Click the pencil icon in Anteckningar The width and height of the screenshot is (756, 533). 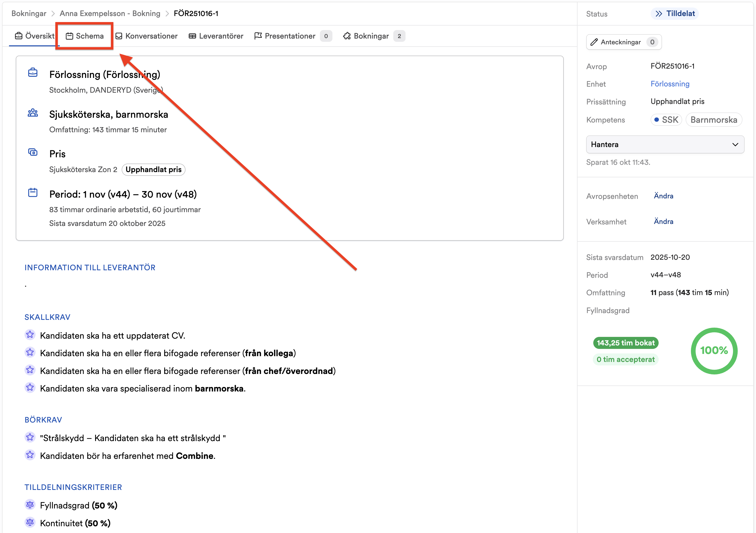pyautogui.click(x=594, y=42)
